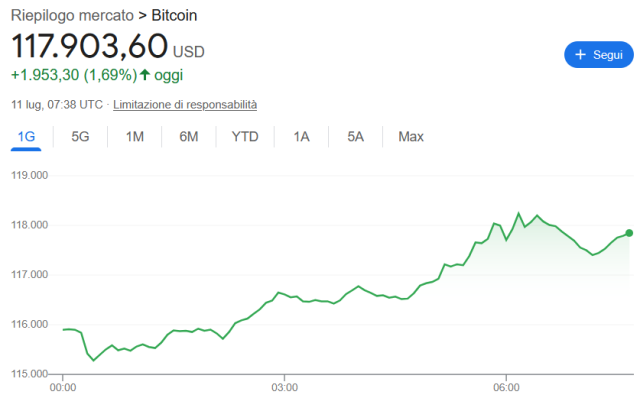This screenshot has height=398, width=640.
Task: Switch to the 1M time range tab
Action: click(135, 136)
